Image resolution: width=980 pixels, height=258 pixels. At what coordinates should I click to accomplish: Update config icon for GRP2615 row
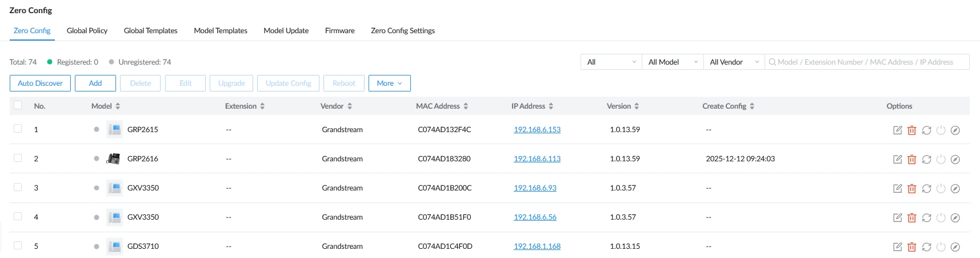[926, 130]
